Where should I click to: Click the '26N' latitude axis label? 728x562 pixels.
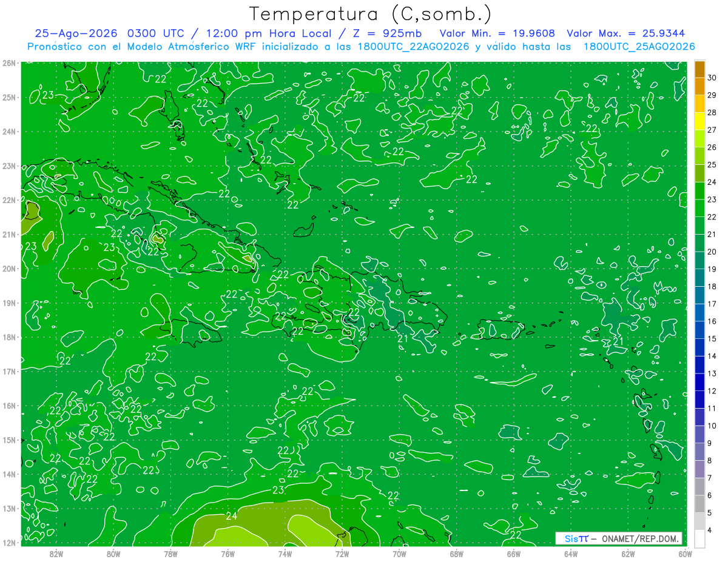click(8, 63)
